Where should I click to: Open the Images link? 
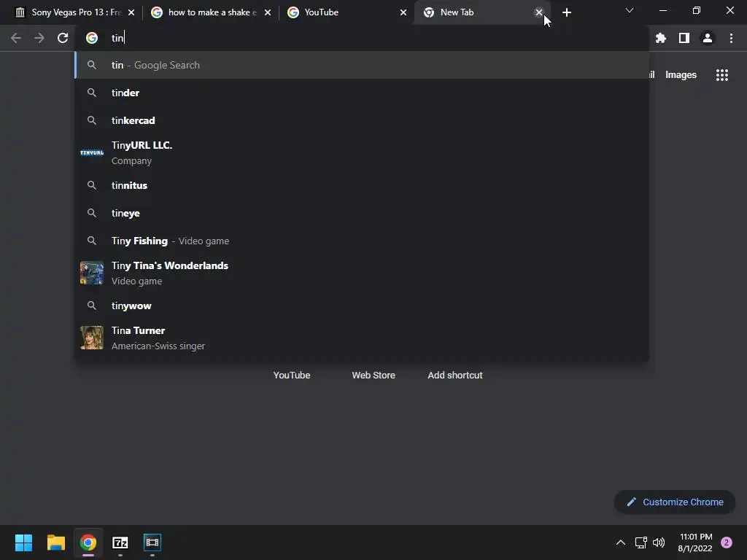pos(681,75)
